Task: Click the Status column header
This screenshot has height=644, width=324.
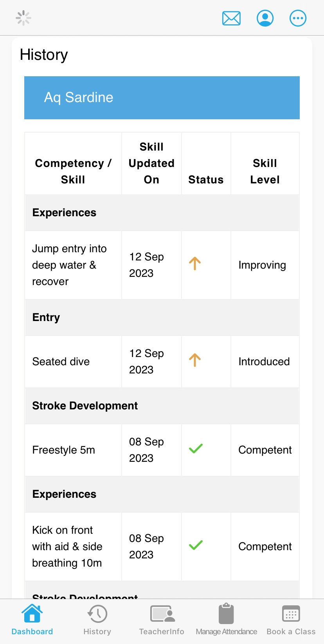Action: (206, 179)
